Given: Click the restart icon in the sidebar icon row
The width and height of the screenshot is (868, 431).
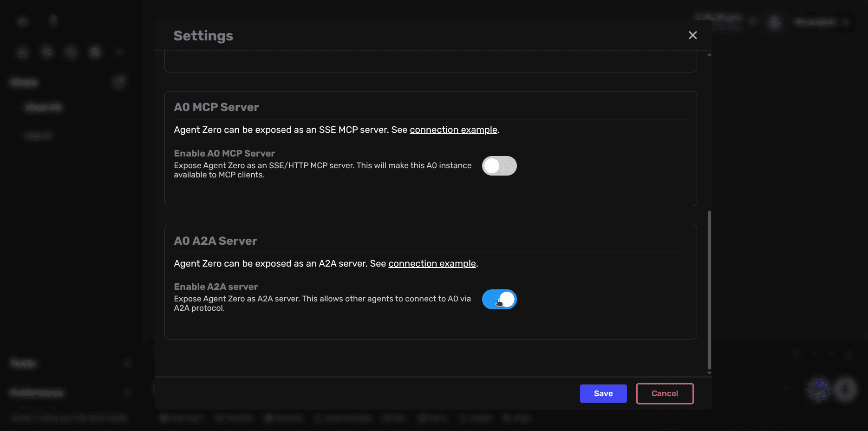Looking at the screenshot, I should tap(46, 52).
